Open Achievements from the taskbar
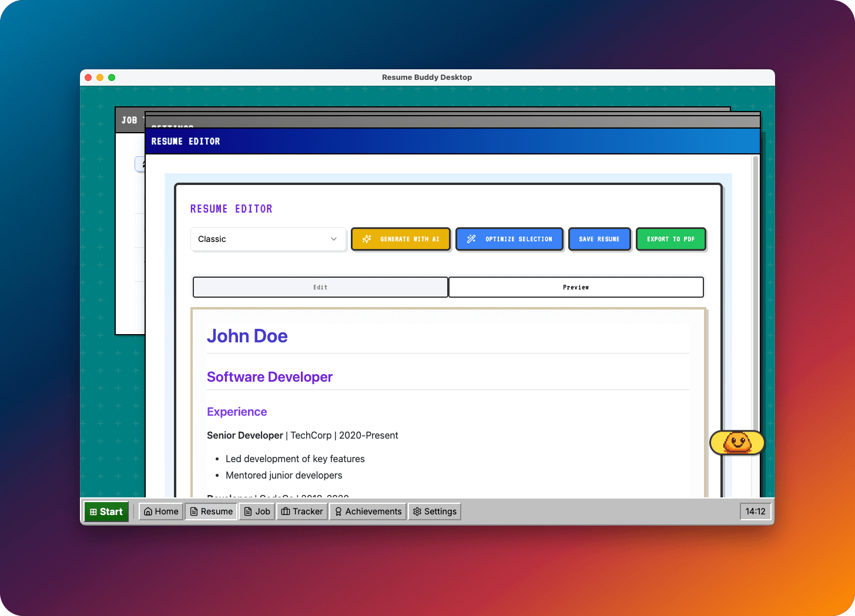Viewport: 855px width, 616px height. pyautogui.click(x=368, y=511)
